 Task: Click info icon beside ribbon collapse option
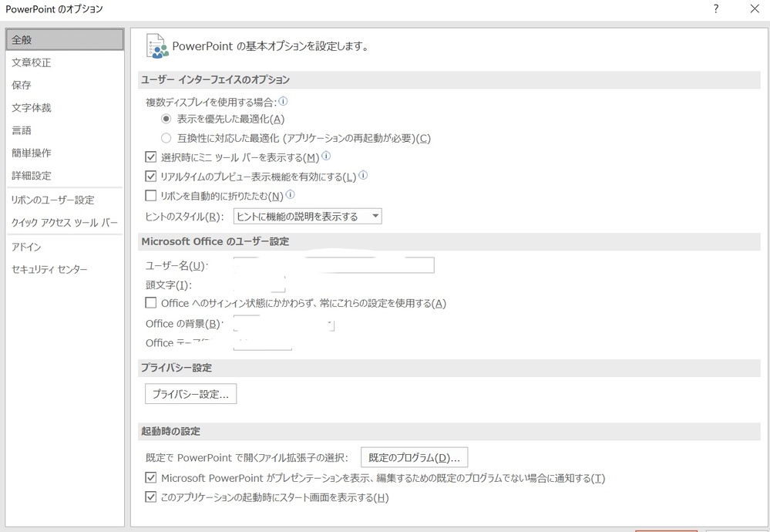(x=291, y=194)
